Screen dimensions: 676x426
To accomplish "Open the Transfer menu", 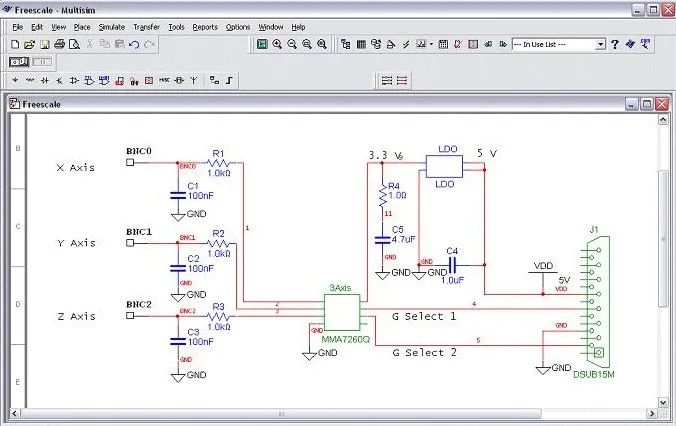I will [147, 27].
